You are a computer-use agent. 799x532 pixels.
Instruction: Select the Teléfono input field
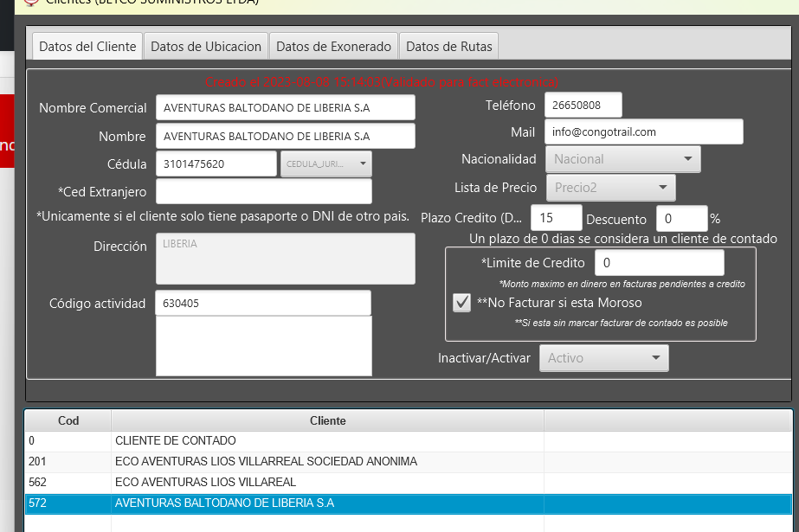point(583,105)
